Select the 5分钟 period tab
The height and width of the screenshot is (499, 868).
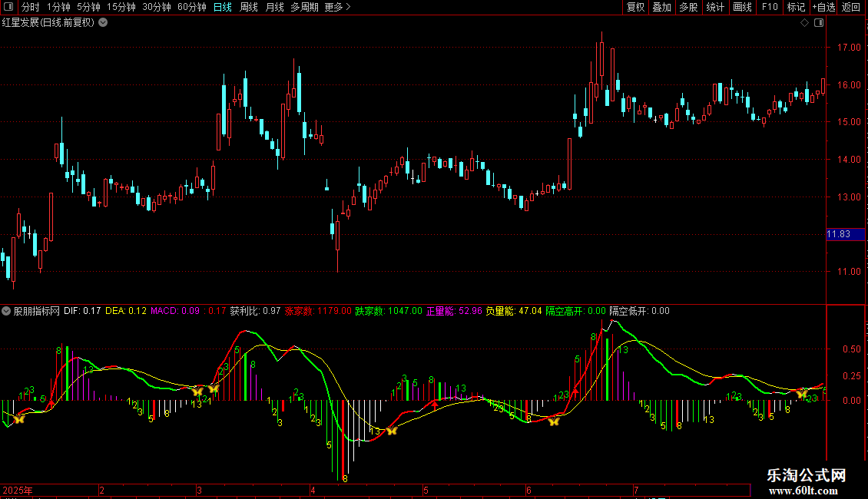click(88, 7)
